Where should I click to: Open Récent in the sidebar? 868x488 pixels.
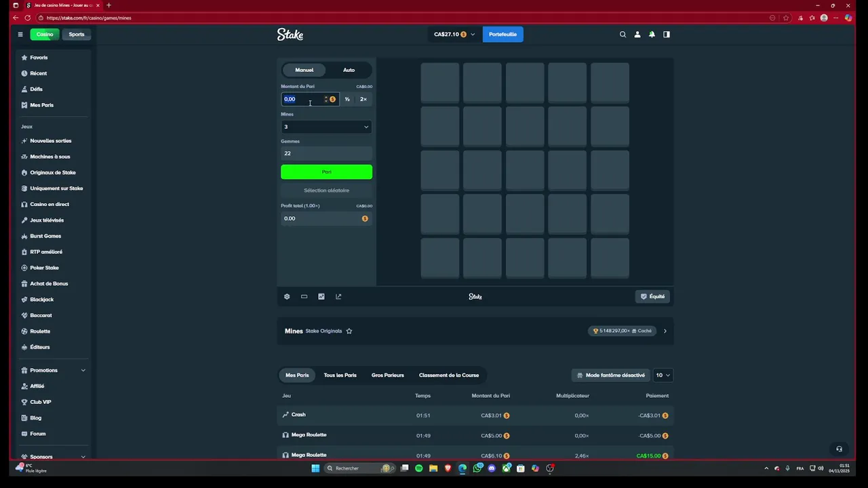pyautogui.click(x=38, y=73)
